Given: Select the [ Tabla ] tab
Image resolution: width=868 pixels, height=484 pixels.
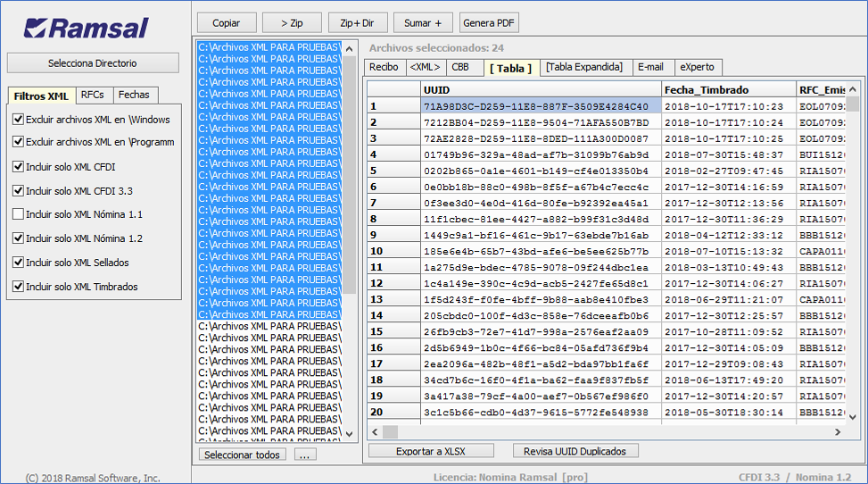Looking at the screenshot, I should click(x=511, y=68).
